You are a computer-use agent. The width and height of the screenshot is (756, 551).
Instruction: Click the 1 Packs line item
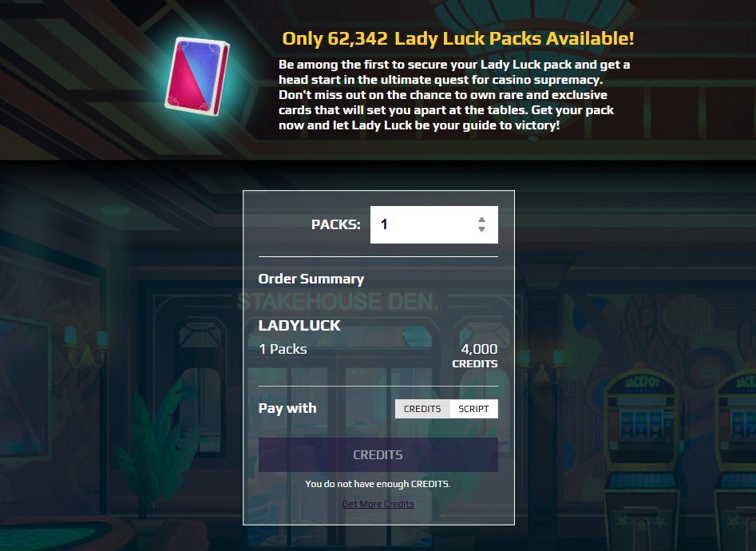[x=283, y=349]
